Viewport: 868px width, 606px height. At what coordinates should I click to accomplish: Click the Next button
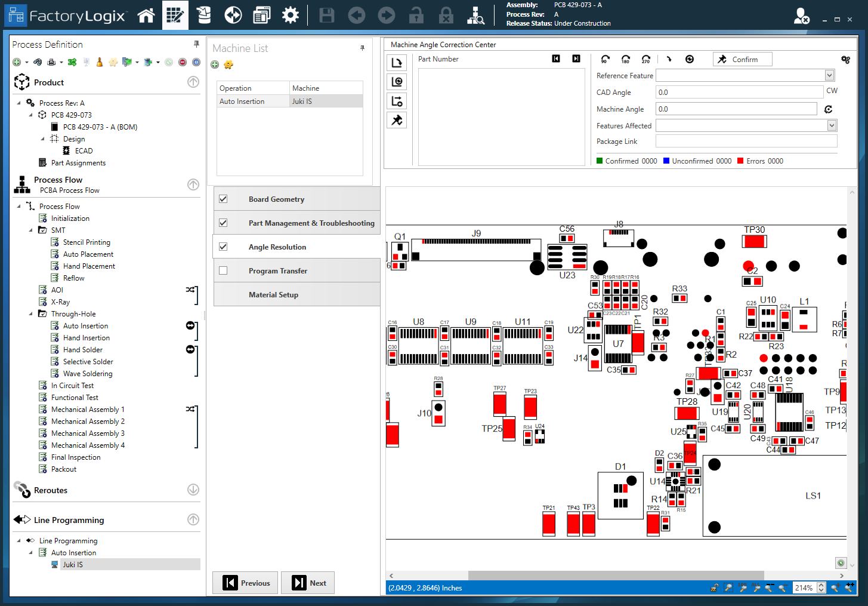(308, 583)
